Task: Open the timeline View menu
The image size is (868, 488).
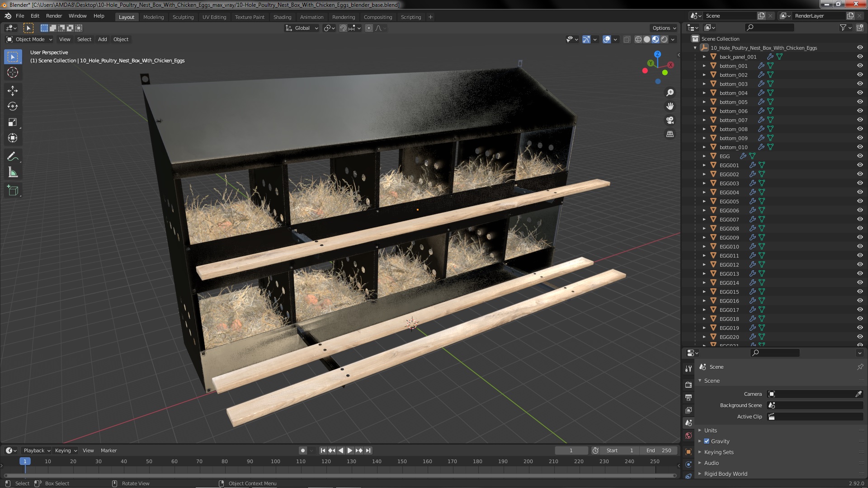Action: 88,450
